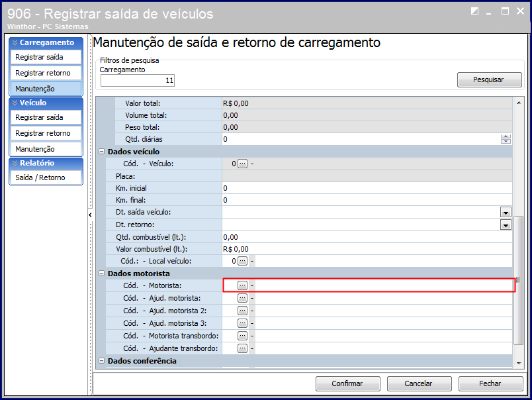Click the Cancelar button
The width and height of the screenshot is (532, 400).
tap(419, 383)
